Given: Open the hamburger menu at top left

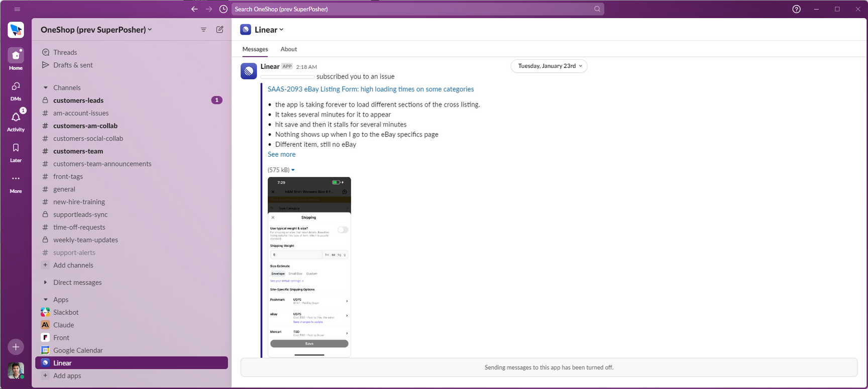Looking at the screenshot, I should pyautogui.click(x=17, y=9).
